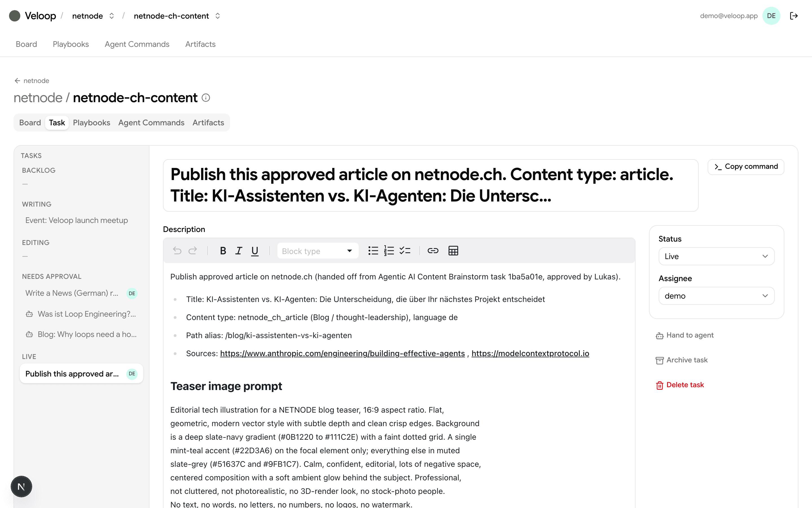
Task: Open Artifacts in the top navigation
Action: [x=200, y=44]
